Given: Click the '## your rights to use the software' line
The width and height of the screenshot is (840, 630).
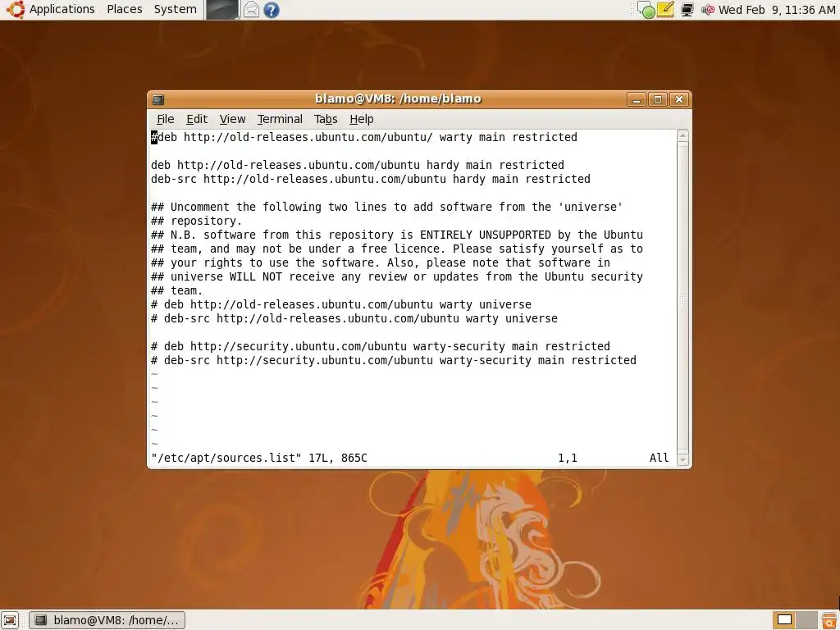Looking at the screenshot, I should (x=381, y=262).
